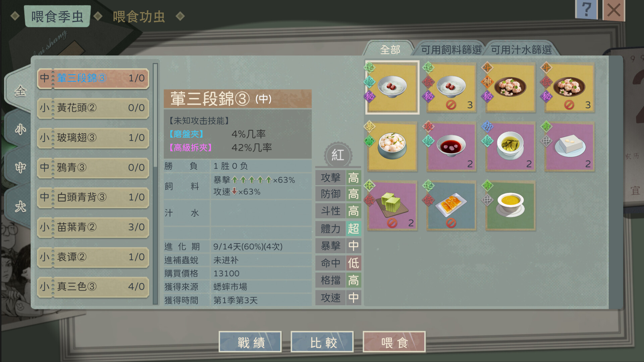
Task: Pick the pink meatball dish without restriction
Action: pos(510,87)
